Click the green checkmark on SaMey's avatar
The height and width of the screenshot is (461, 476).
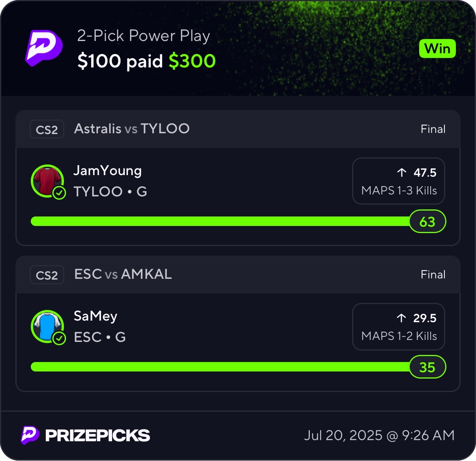[59, 338]
